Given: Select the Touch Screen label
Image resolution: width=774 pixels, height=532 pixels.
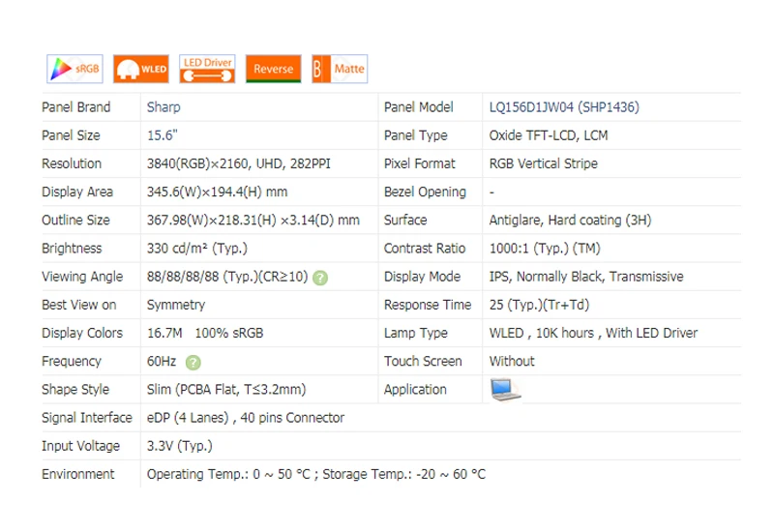Looking at the screenshot, I should (x=423, y=361).
